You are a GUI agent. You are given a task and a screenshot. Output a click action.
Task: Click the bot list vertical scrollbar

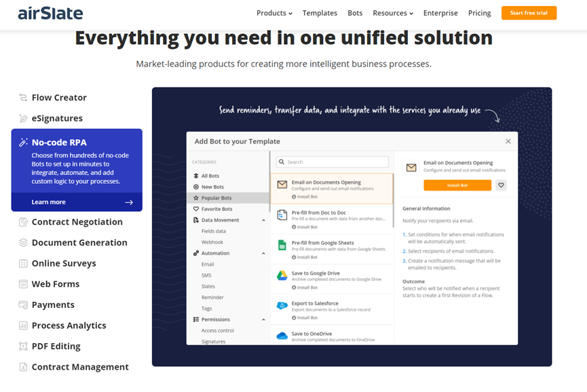393,200
